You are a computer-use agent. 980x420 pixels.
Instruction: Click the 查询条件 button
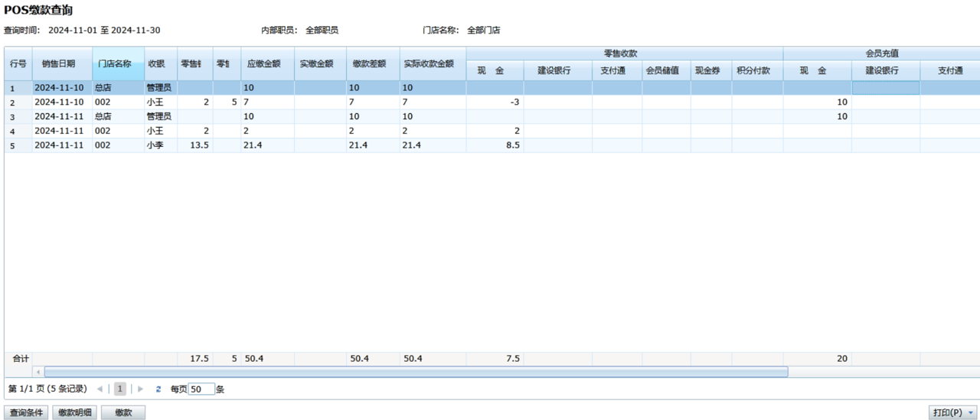[26, 412]
